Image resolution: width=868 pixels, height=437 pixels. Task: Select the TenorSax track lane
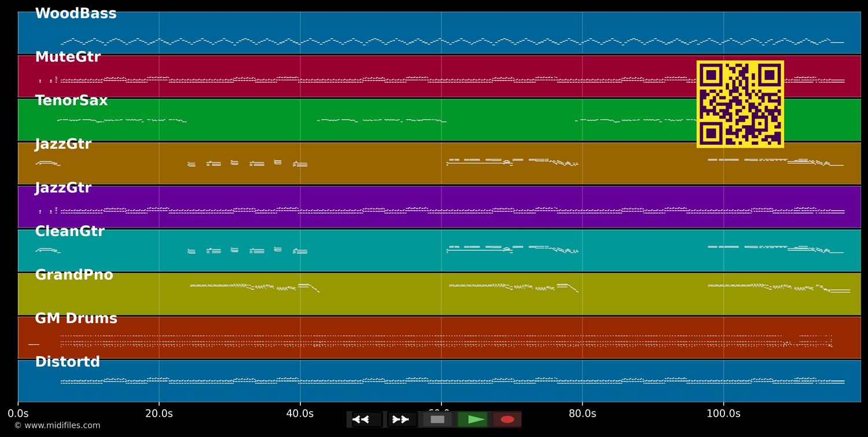[x=347, y=119]
